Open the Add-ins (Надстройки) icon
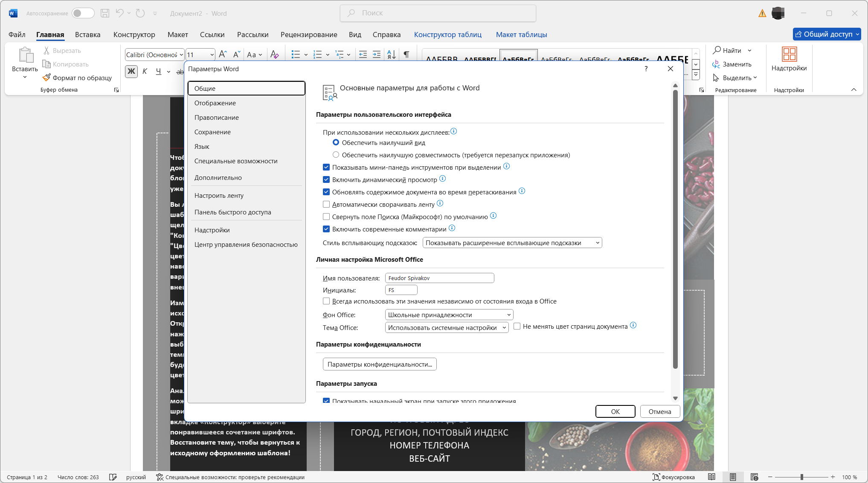The width and height of the screenshot is (868, 483). [789, 54]
